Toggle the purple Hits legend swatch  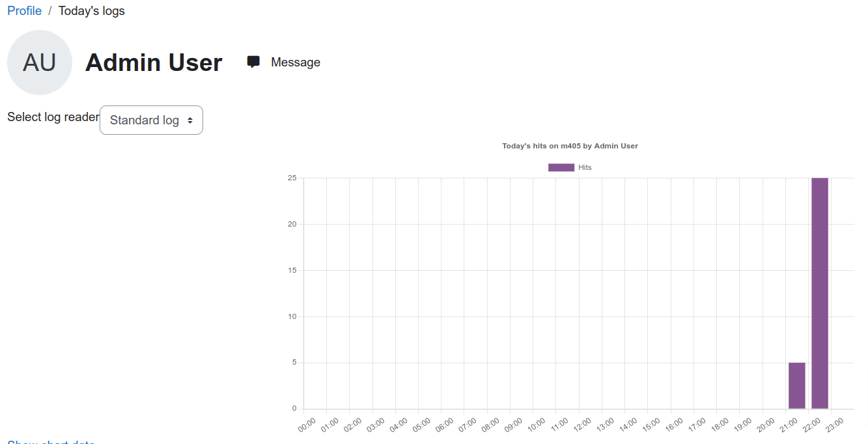click(561, 167)
